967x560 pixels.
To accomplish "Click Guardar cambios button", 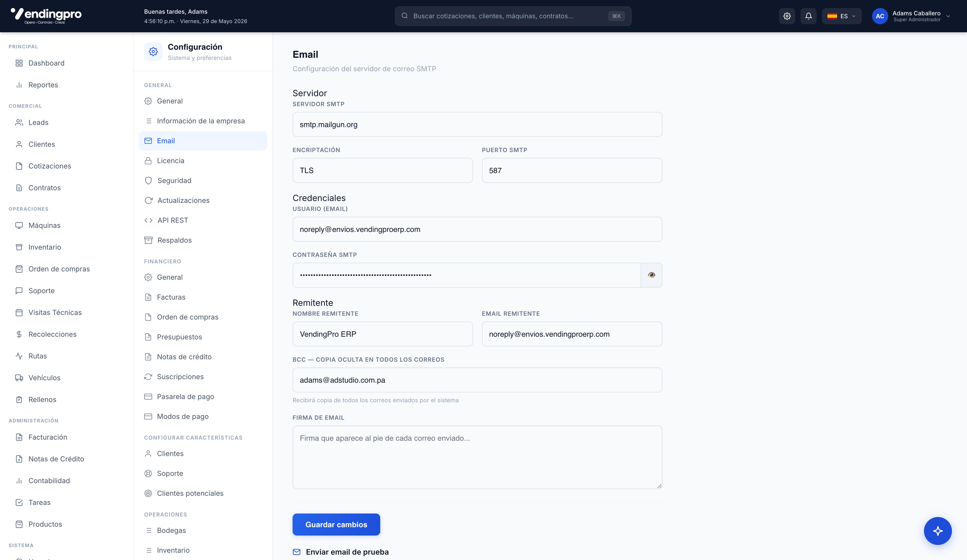I will coord(336,525).
